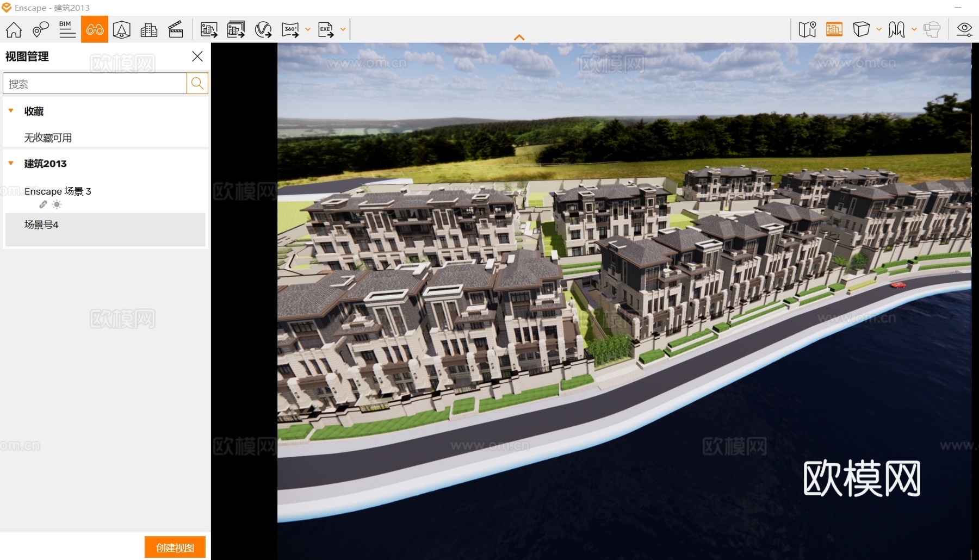Minimize the Enscape window

[958, 7]
